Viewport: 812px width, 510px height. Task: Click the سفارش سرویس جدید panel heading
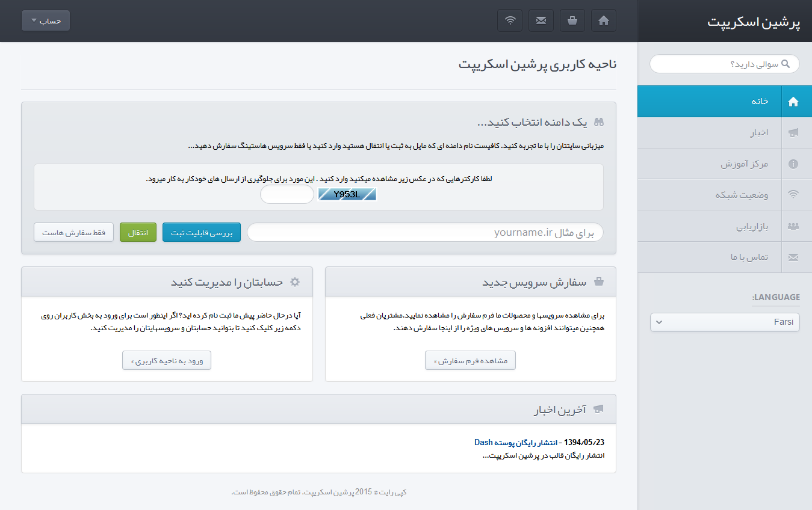(535, 281)
